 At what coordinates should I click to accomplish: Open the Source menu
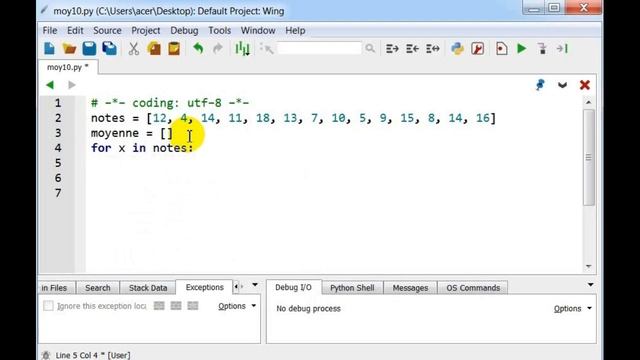click(x=107, y=31)
